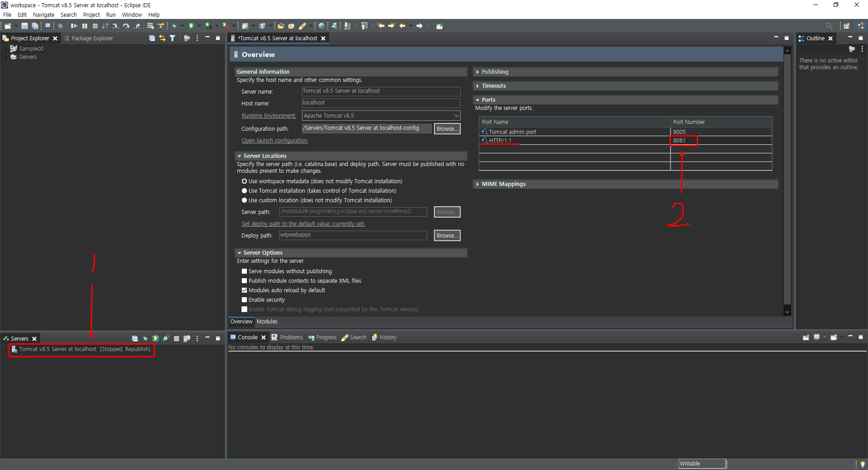This screenshot has height=470, width=868.
Task: Click Open Perspective icon at top right
Action: click(847, 26)
